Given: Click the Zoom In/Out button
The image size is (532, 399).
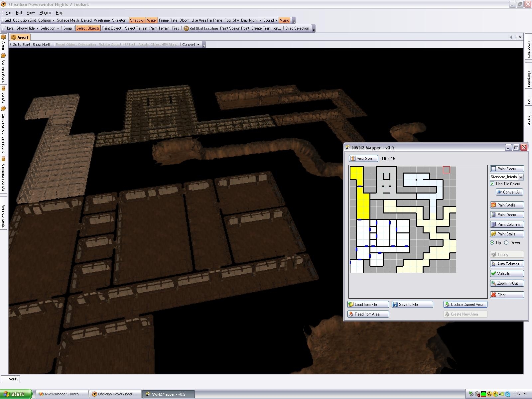Looking at the screenshot, I should click(506, 283).
